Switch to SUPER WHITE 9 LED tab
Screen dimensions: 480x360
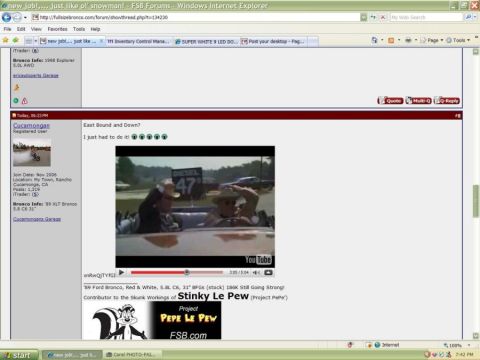coord(206,41)
